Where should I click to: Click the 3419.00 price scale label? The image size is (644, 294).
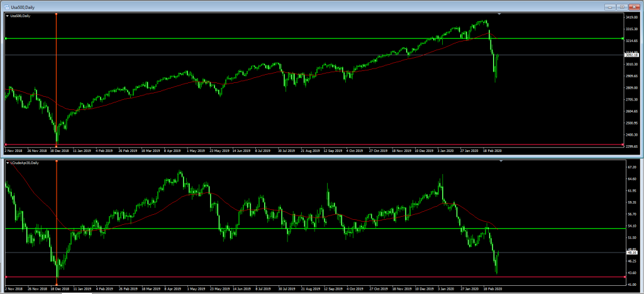click(631, 17)
